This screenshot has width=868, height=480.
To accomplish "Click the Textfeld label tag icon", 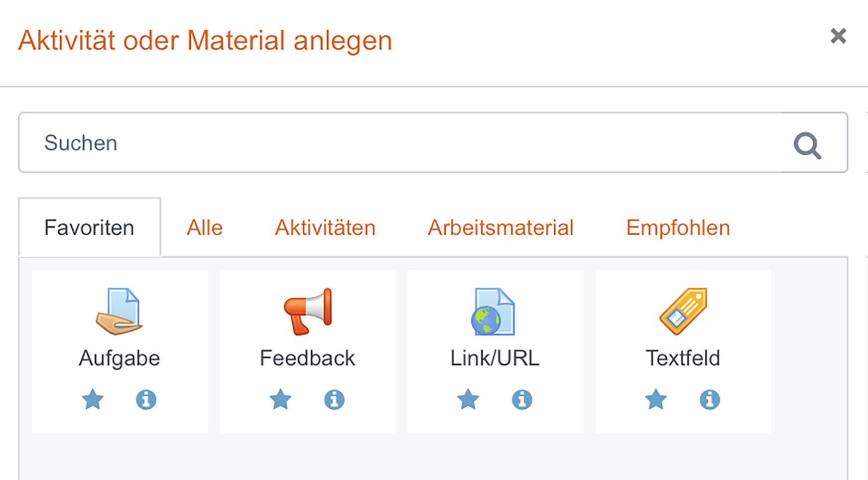I will point(683,311).
